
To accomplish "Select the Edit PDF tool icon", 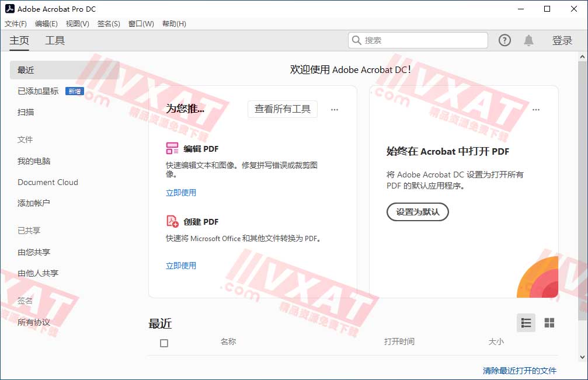I will [172, 148].
